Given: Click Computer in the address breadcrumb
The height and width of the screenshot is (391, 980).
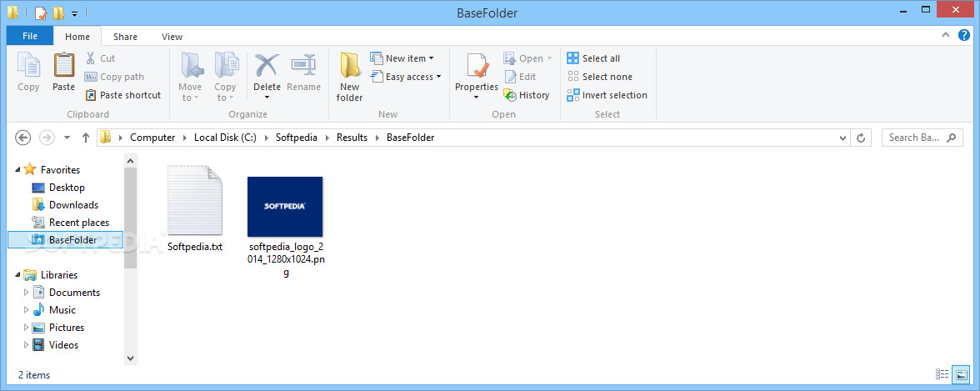Looking at the screenshot, I should 152,138.
